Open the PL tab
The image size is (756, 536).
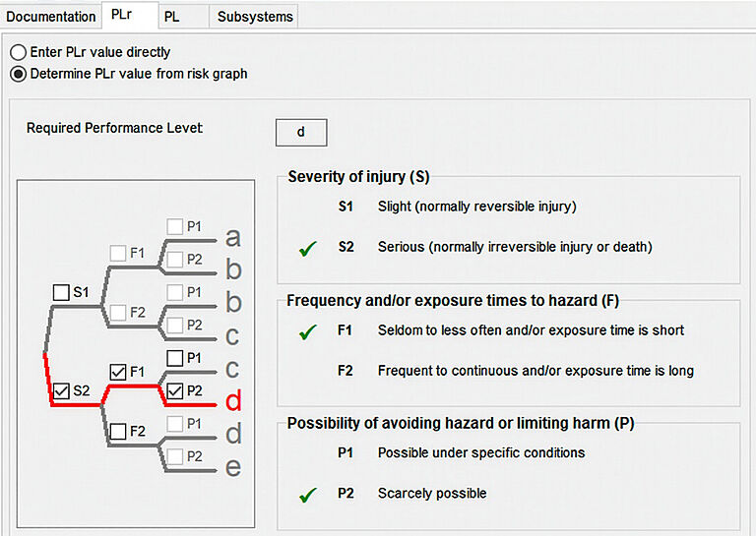click(171, 17)
